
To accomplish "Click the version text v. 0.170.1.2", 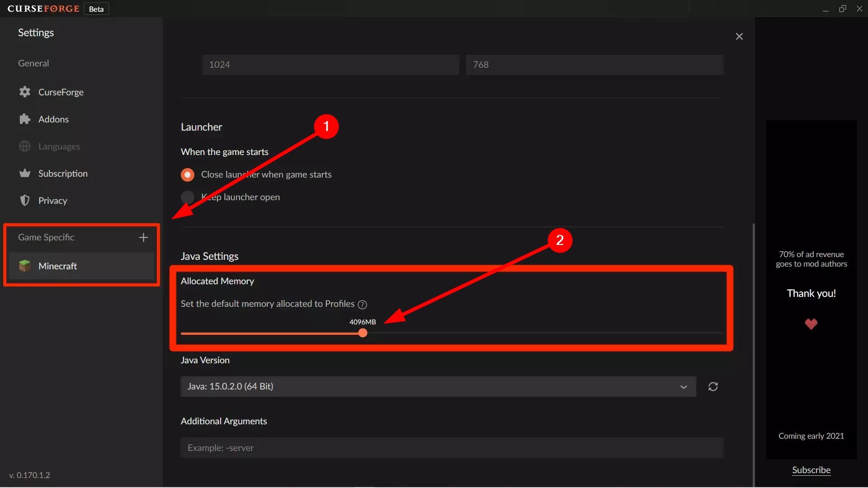I will (x=29, y=475).
